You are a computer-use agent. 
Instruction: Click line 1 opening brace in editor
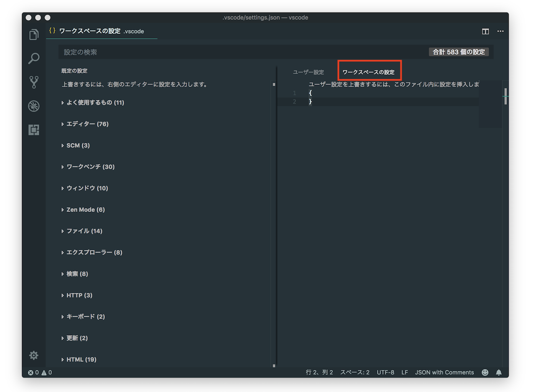310,93
